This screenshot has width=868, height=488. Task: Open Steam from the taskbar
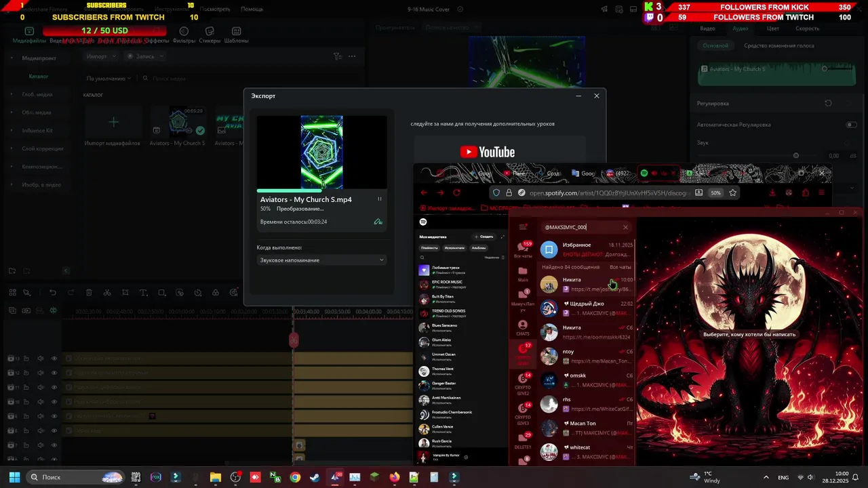[x=315, y=477]
